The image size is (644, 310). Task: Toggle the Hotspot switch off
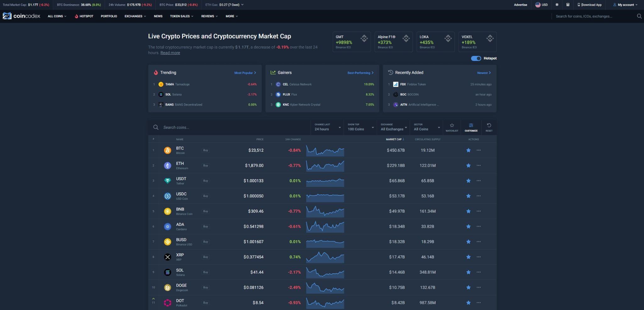pos(476,58)
